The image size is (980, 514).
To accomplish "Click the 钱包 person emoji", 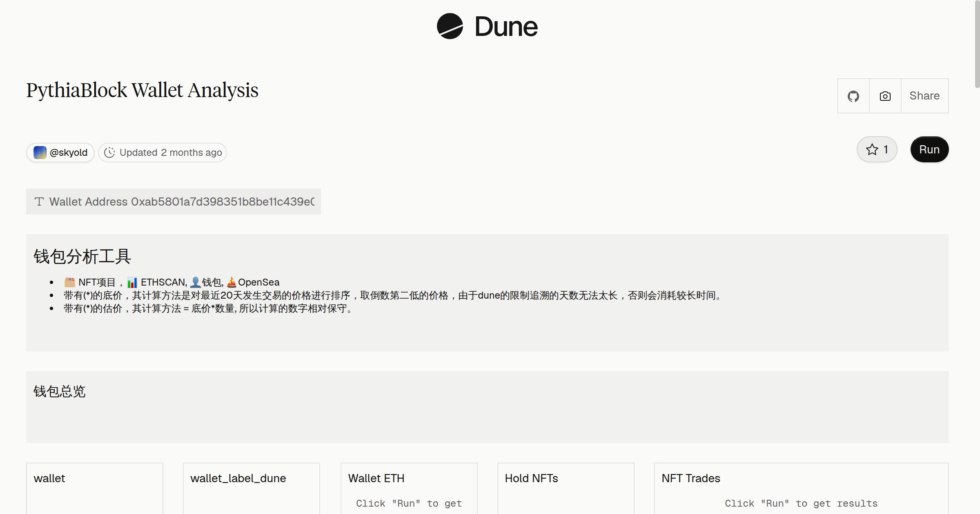I will click(196, 282).
